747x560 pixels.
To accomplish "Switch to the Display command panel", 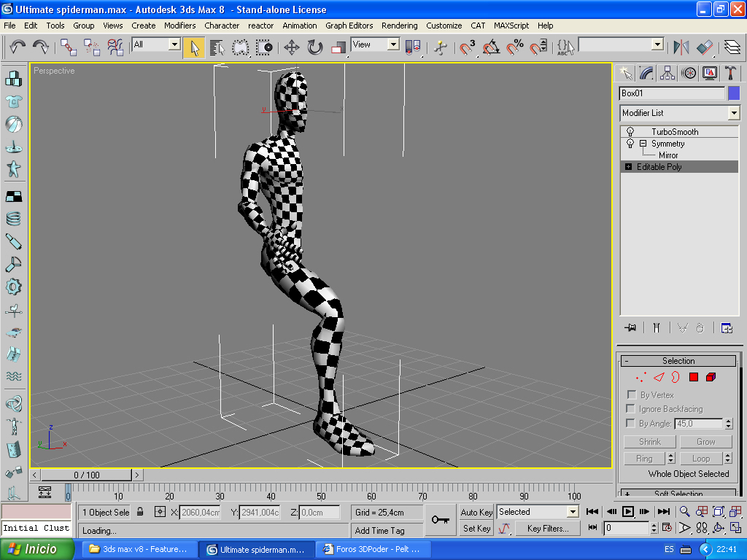I will click(710, 73).
